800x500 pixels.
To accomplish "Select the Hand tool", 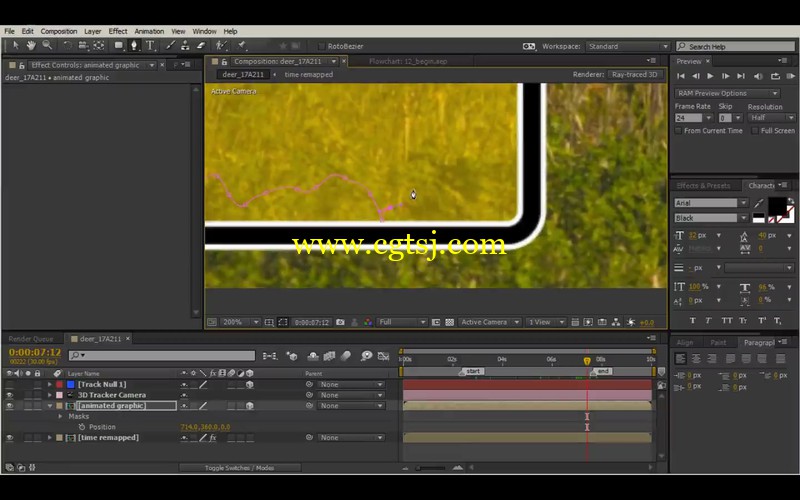I will click(31, 45).
